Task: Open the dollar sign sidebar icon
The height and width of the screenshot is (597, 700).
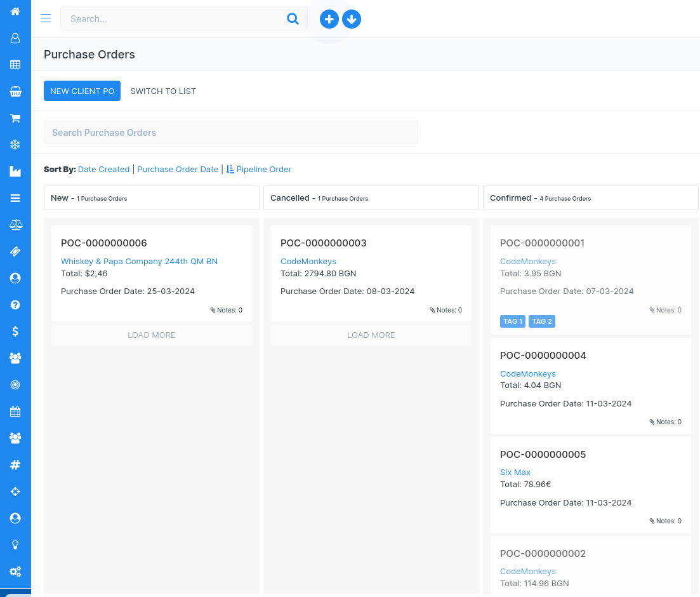Action: click(x=15, y=331)
